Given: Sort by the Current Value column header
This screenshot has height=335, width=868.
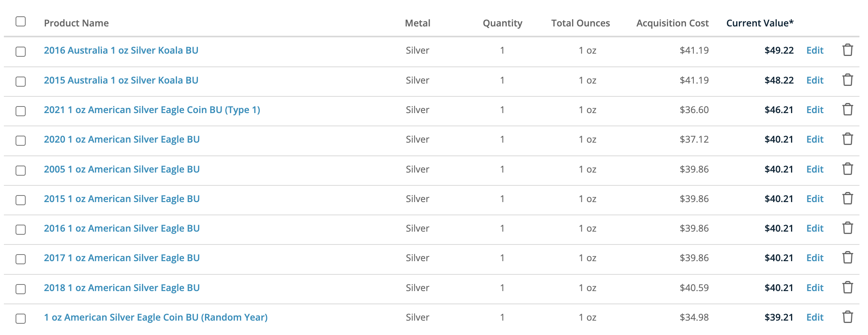Looking at the screenshot, I should click(x=759, y=23).
